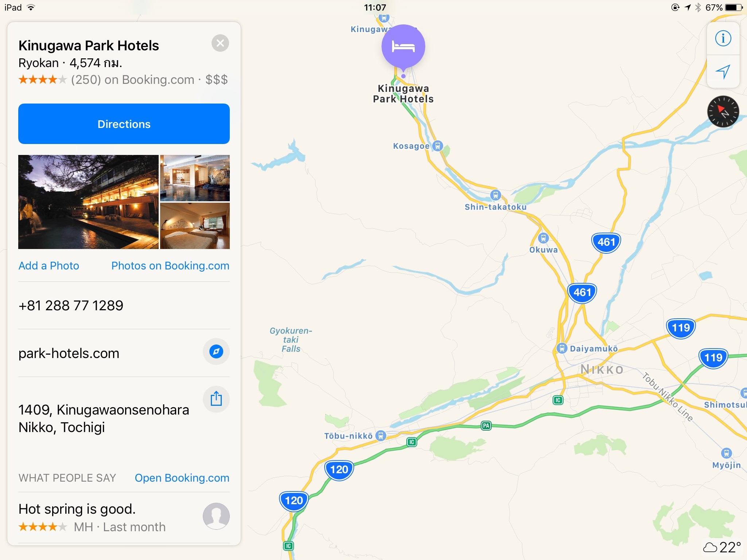Viewport: 747px width, 560px height.
Task: Call the phone number +81 288 77 1289
Action: [x=71, y=306]
